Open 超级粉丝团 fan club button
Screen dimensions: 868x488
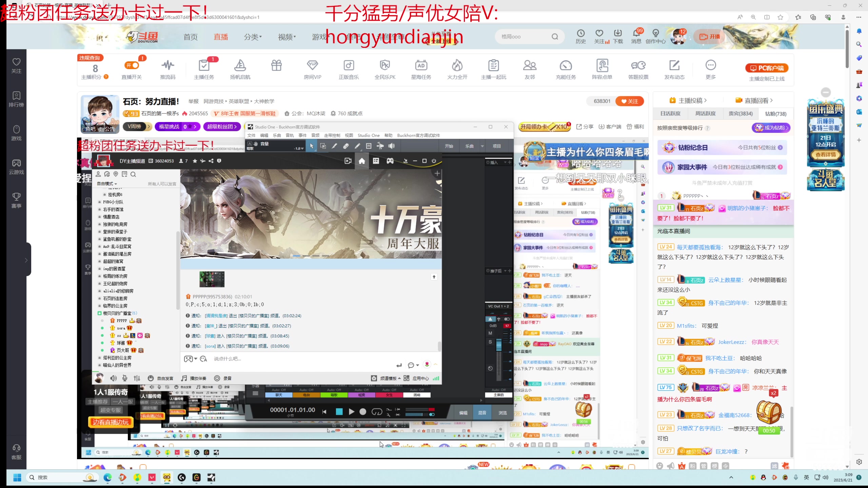(222, 126)
